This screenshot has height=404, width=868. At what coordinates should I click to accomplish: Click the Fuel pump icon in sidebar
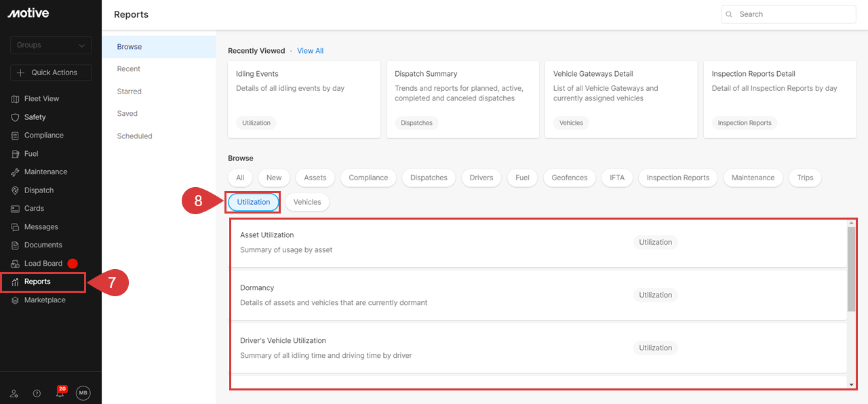15,154
